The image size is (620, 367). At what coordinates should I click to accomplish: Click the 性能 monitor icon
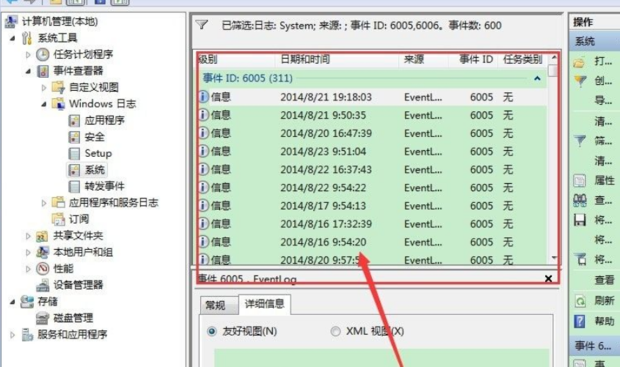[x=42, y=269]
